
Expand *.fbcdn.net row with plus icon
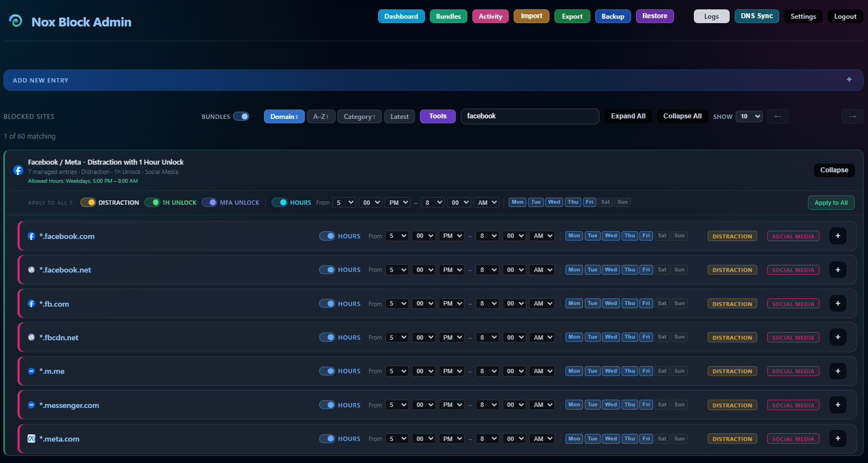tap(838, 337)
